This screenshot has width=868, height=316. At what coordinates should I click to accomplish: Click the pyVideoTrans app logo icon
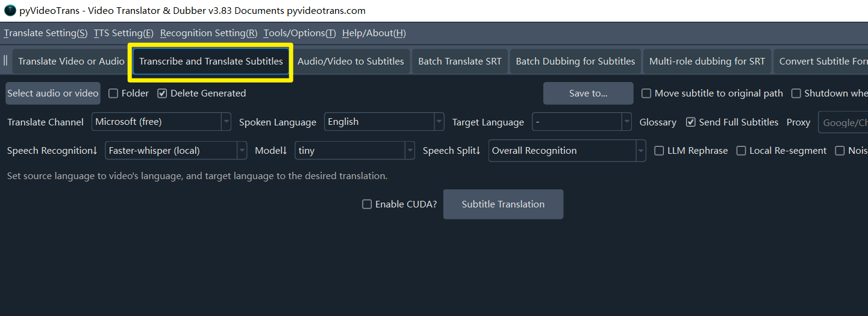click(x=10, y=10)
